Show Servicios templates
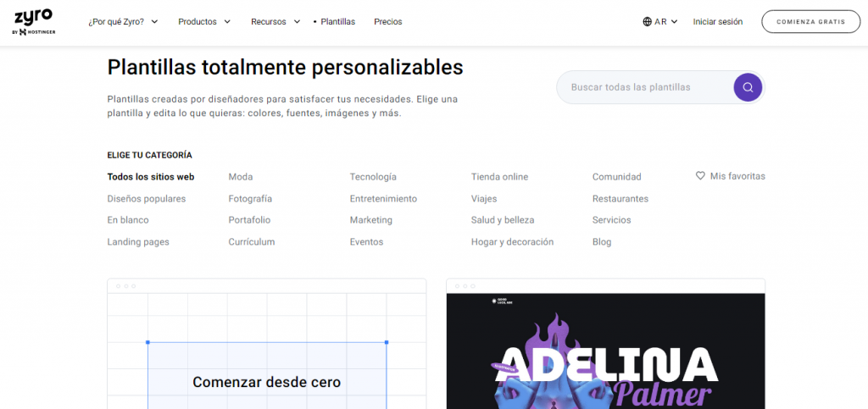Image resolution: width=868 pixels, height=409 pixels. (611, 220)
